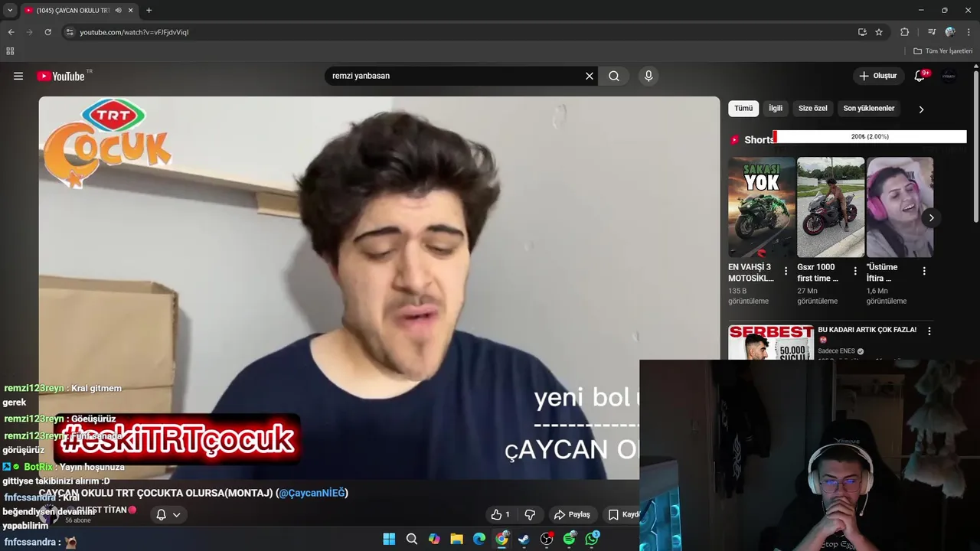Open a new browser tab
This screenshot has height=551, width=980.
click(149, 10)
